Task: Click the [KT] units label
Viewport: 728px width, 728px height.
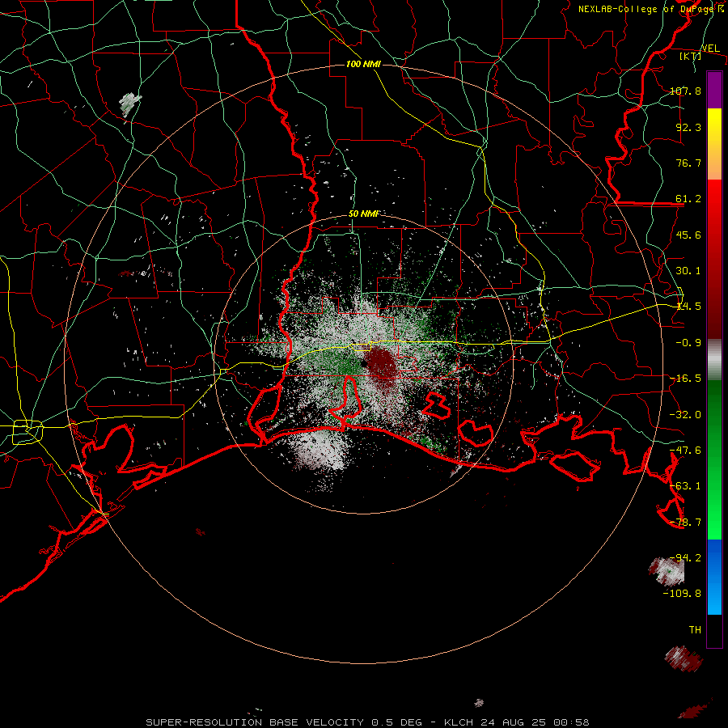Action: point(691,56)
